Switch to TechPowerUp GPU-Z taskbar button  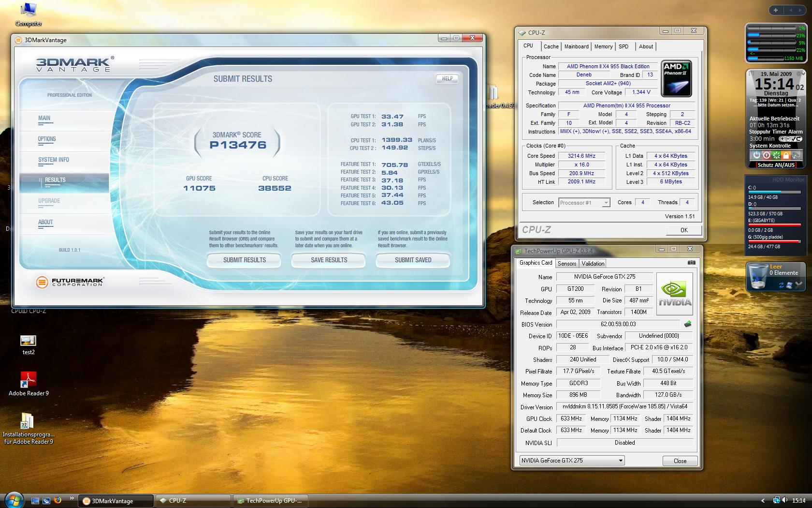[271, 501]
